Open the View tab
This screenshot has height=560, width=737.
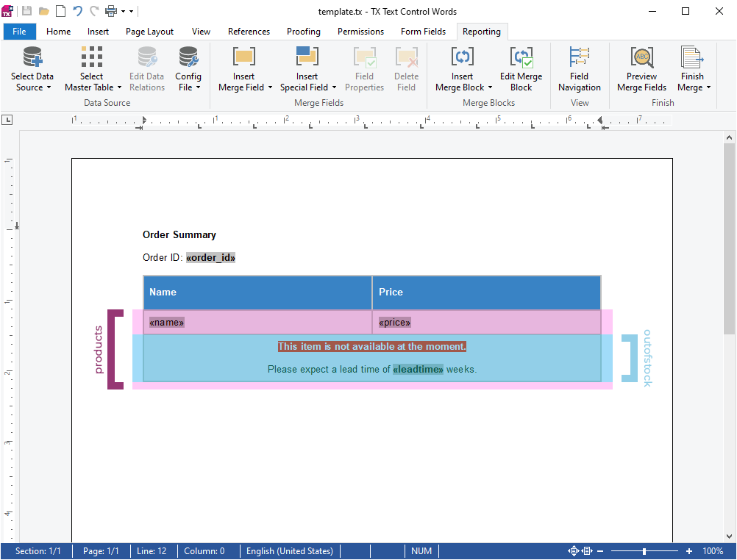click(x=201, y=32)
